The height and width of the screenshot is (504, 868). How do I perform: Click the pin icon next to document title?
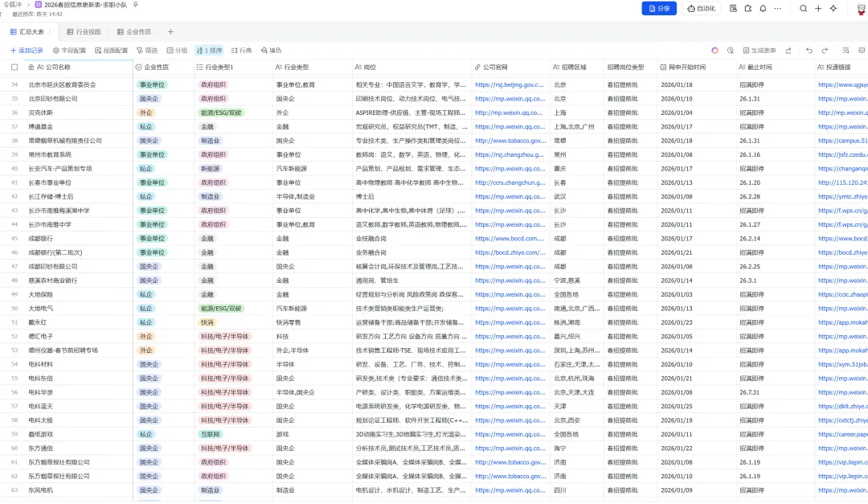135,5
